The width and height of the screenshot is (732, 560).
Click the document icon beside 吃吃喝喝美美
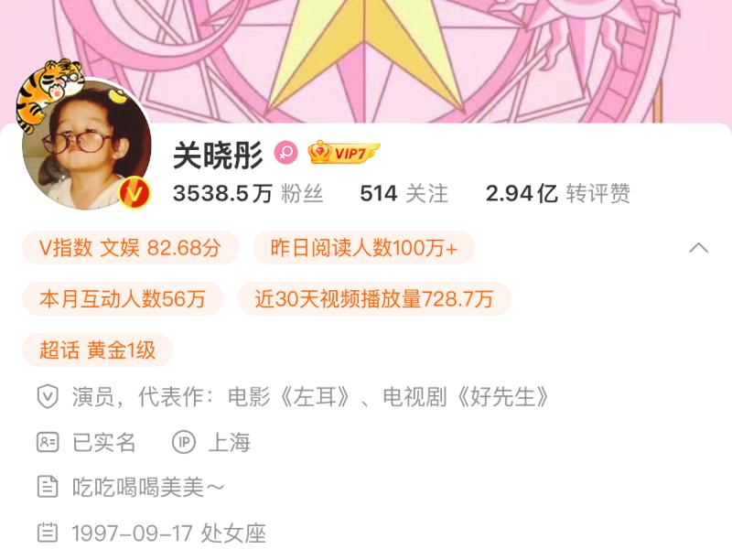(x=48, y=487)
